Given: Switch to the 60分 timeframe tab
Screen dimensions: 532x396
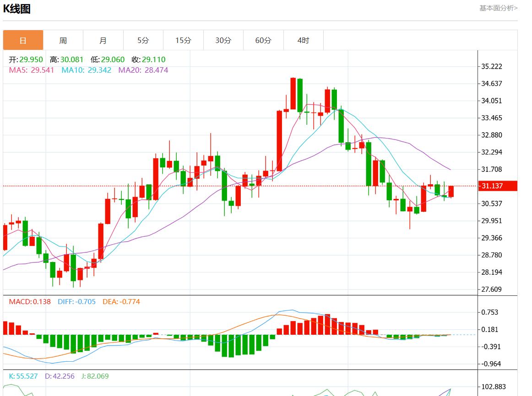Looking at the screenshot, I should click(263, 40).
